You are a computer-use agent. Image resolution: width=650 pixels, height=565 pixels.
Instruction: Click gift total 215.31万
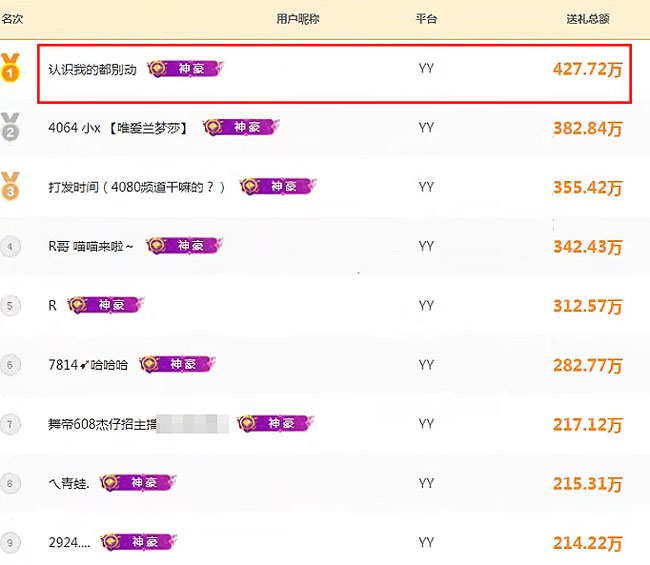click(x=588, y=484)
